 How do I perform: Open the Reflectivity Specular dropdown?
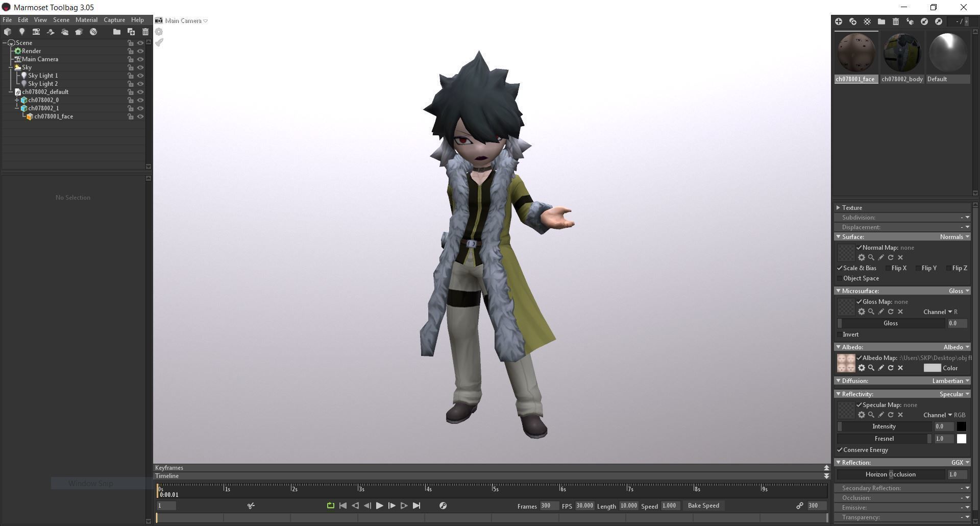point(954,394)
